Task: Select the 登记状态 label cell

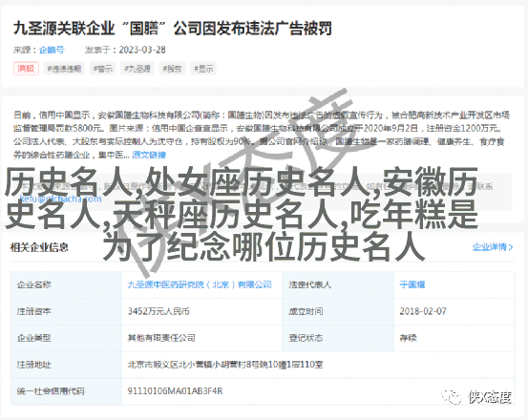Action: 338,338
